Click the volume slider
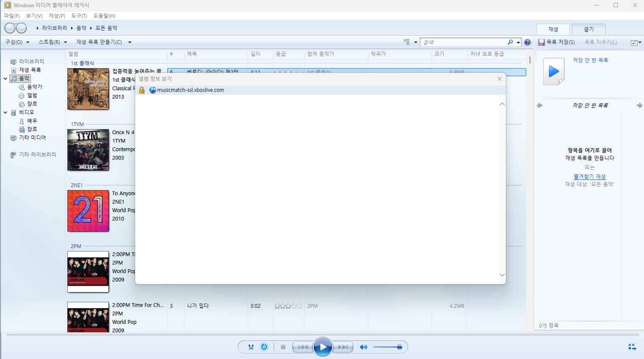This screenshot has width=644, height=359. (x=388, y=347)
